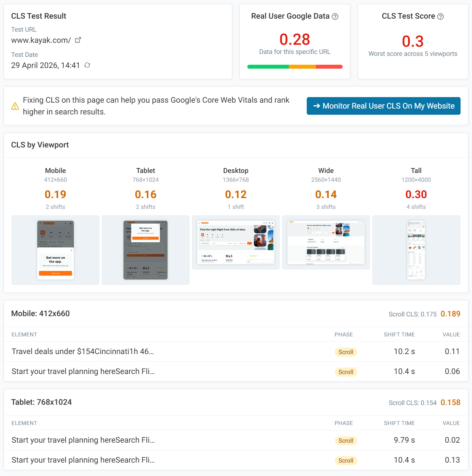Click Tablet row with shift time 9.79 s
The image size is (472, 476).
[x=236, y=440]
